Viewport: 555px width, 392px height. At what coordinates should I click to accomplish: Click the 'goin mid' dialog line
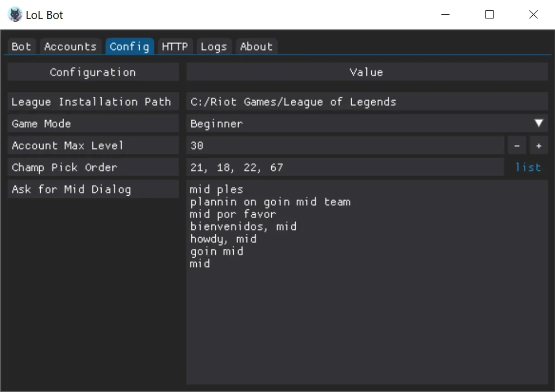pos(217,251)
